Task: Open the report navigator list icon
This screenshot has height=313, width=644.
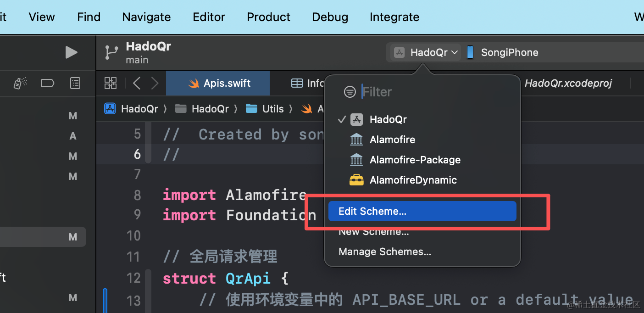Action: click(75, 83)
